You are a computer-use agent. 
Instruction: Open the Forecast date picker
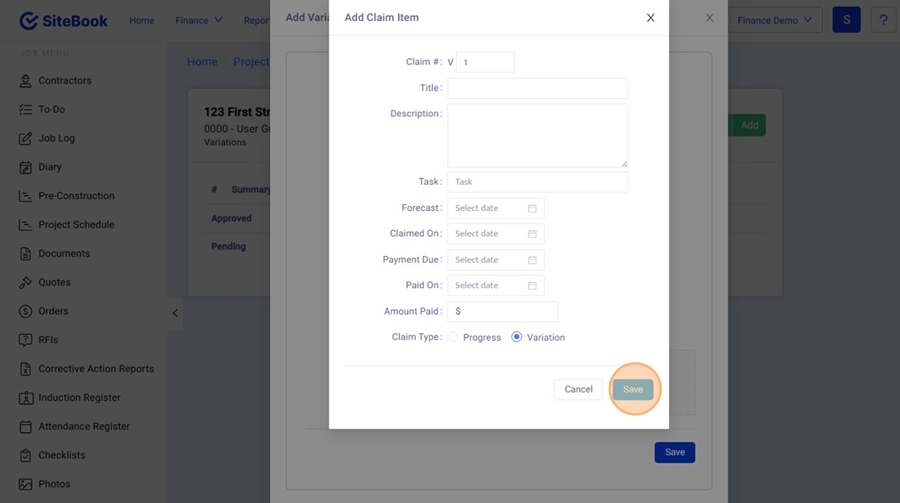click(x=495, y=208)
